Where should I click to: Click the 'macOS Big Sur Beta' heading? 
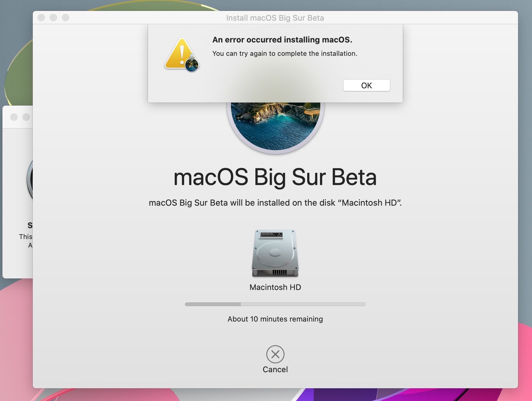coord(275,177)
